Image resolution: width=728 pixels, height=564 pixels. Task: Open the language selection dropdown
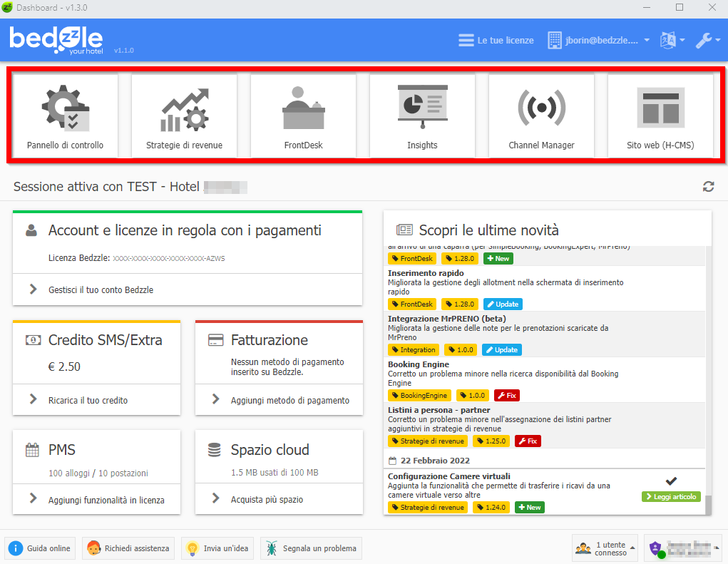(672, 41)
